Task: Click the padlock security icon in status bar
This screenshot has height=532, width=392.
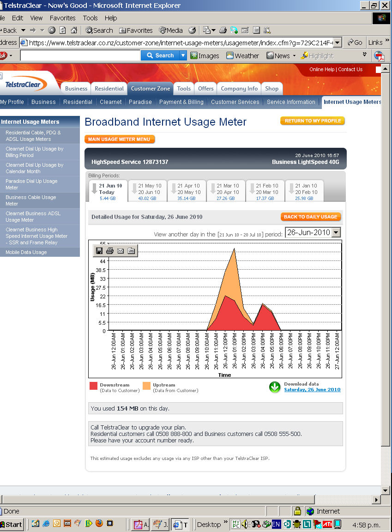Action: click(298, 511)
